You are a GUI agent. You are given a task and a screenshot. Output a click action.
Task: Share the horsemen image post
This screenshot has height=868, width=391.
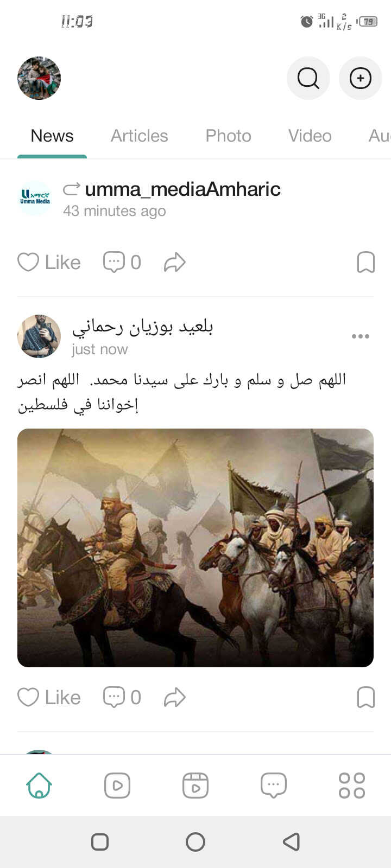[x=175, y=698]
